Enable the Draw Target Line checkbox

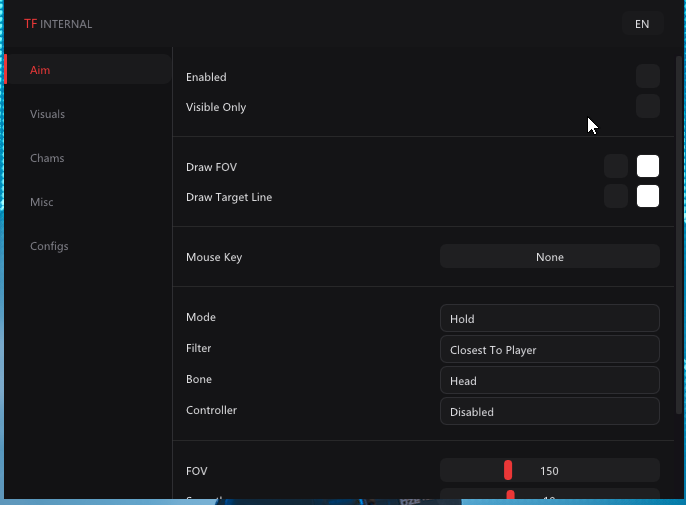tap(616, 196)
